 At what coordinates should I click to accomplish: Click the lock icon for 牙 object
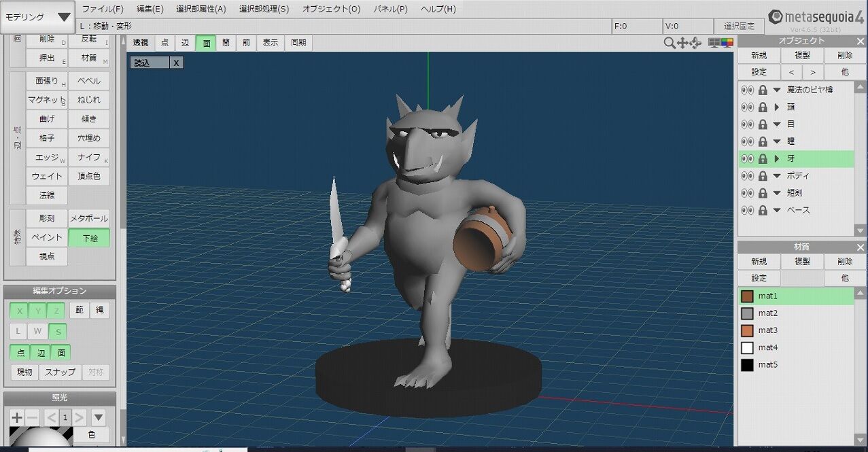[x=763, y=158]
